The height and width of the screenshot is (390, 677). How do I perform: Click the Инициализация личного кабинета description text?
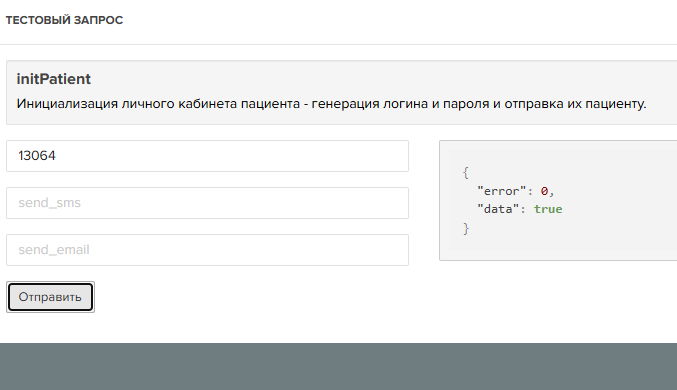click(x=331, y=104)
